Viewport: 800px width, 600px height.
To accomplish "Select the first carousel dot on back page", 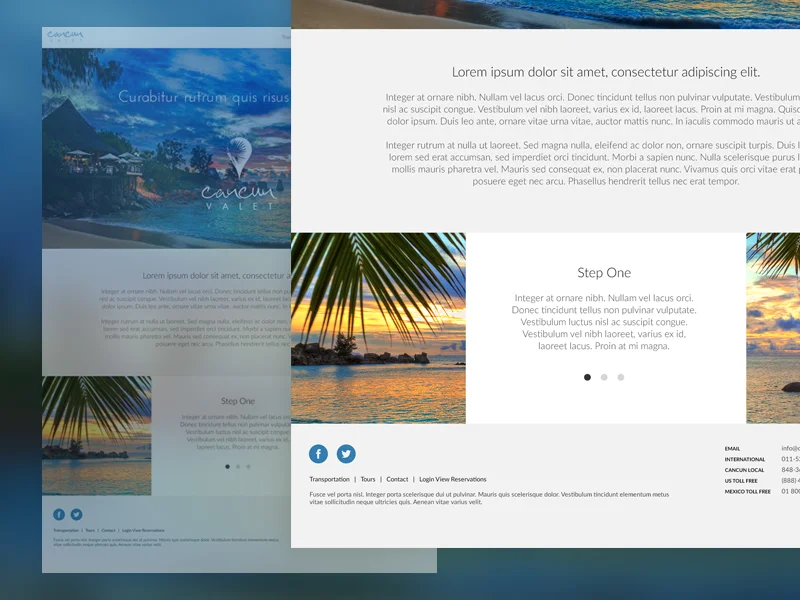I will pyautogui.click(x=228, y=466).
